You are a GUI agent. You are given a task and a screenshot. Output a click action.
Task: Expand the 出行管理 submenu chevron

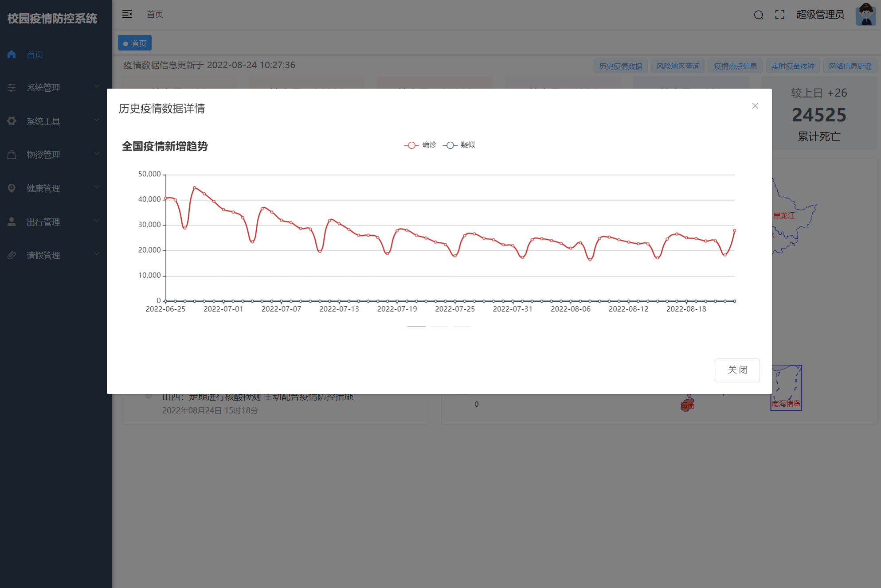[97, 221]
